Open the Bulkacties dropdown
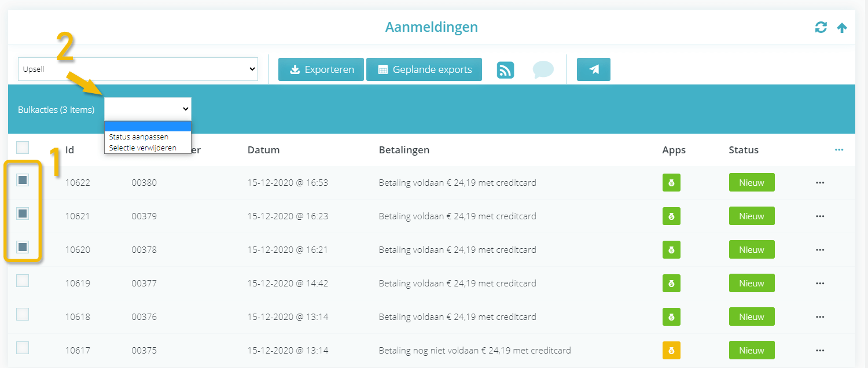Image resolution: width=868 pixels, height=368 pixels. [x=148, y=109]
